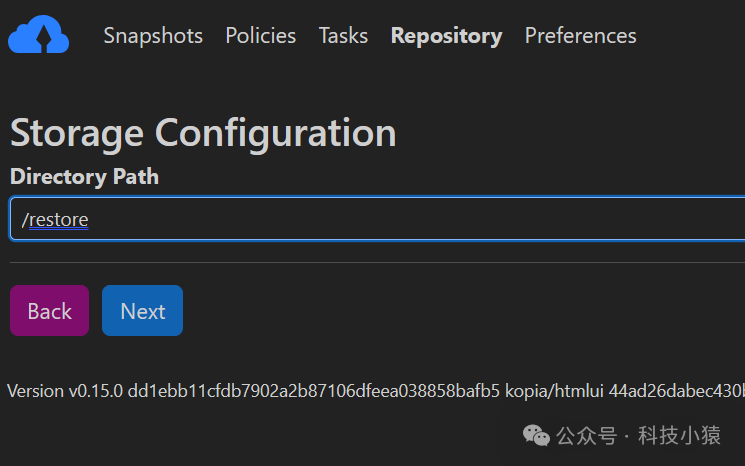Focus the Directory Path input field
The width and height of the screenshot is (745, 466).
click(x=380, y=219)
